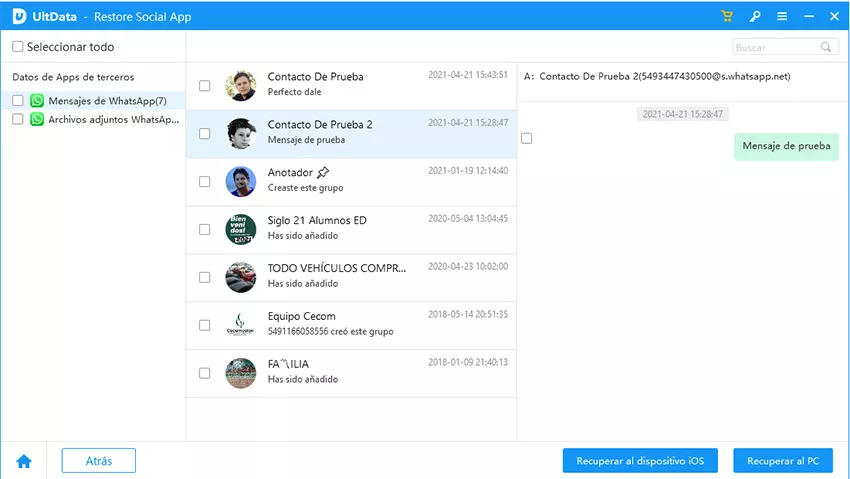Select Archivos adjuntos WhatsApp in sidebar
This screenshot has height=479, width=850.
[114, 119]
